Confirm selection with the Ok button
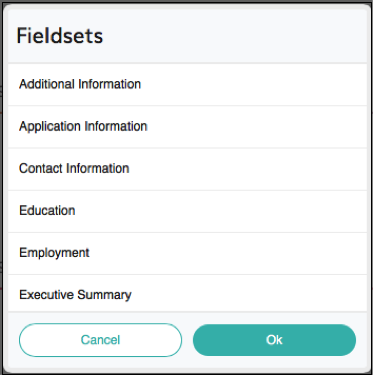This screenshot has height=375, width=373. (x=274, y=340)
